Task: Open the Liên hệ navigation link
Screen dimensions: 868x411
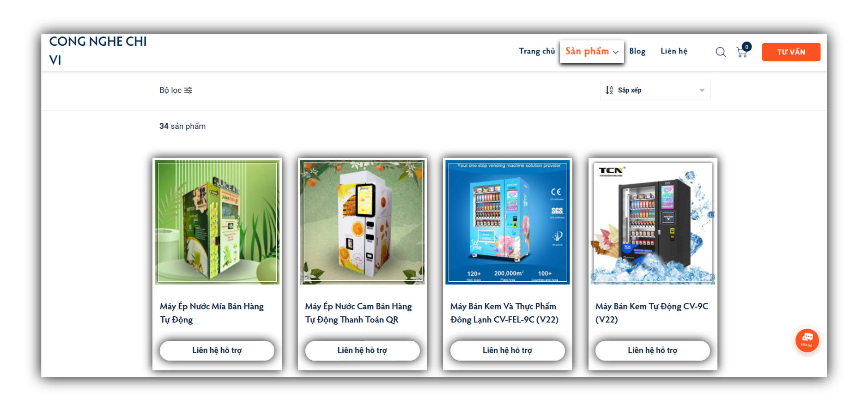Action: click(x=674, y=51)
